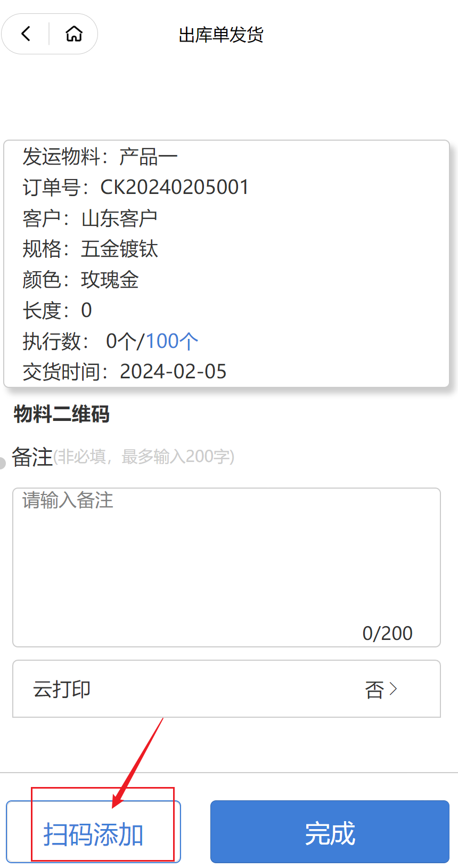Go to home via house icon

click(x=74, y=34)
